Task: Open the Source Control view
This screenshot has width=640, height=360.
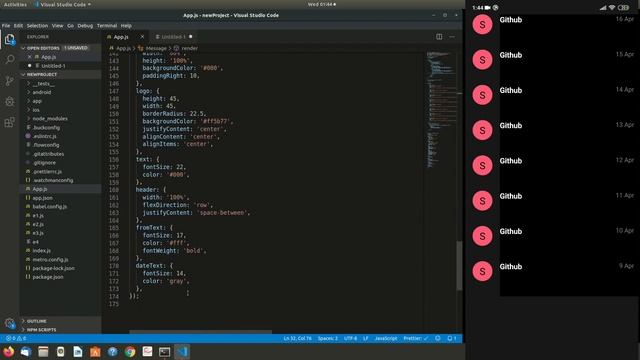Action: (x=9, y=80)
